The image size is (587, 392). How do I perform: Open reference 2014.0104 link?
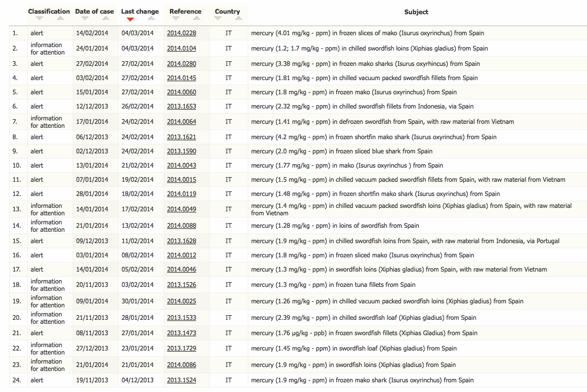point(181,48)
